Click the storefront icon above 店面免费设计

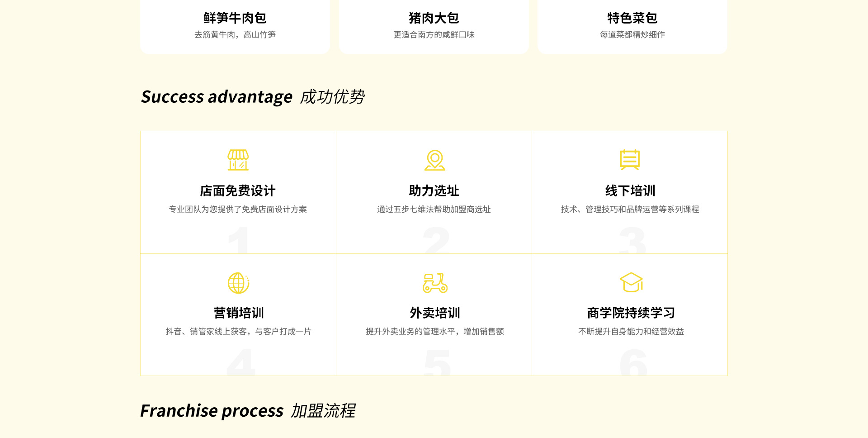point(238,160)
